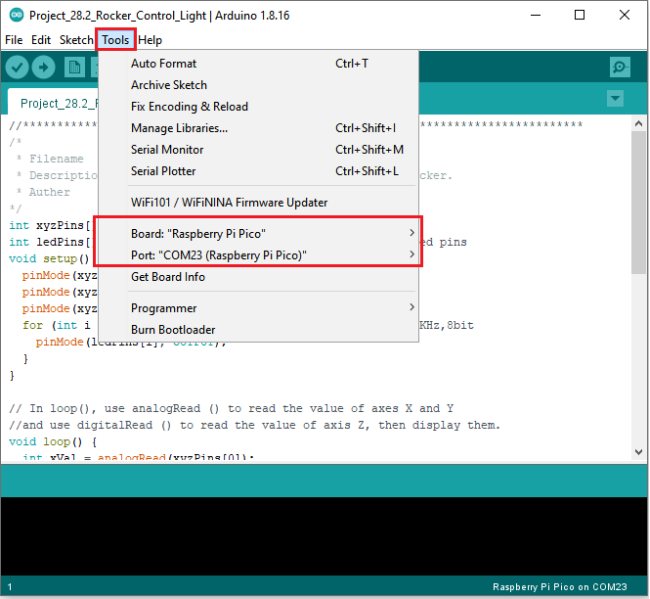
Task: Click Burn Bootloader
Action: [x=258, y=330]
